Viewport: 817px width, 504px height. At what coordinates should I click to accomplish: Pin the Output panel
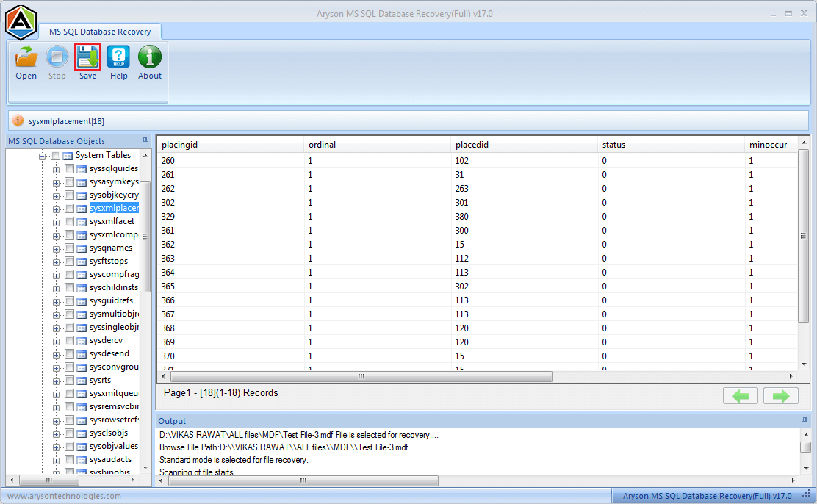pyautogui.click(x=805, y=420)
